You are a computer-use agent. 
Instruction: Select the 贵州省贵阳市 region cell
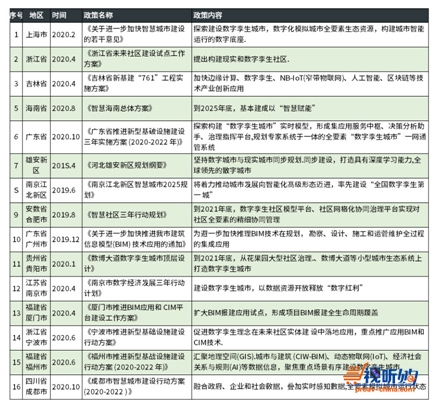(36, 263)
